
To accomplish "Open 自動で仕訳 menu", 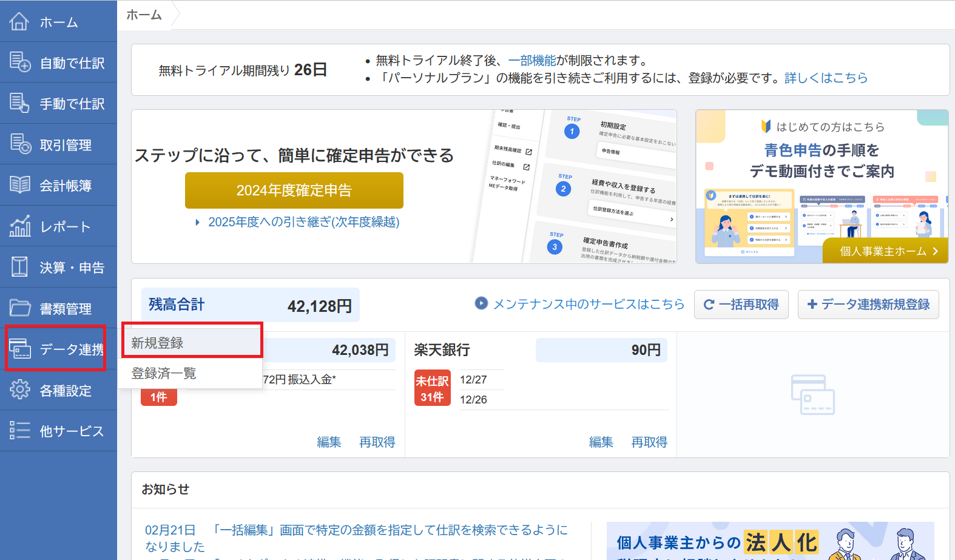I will tap(58, 62).
